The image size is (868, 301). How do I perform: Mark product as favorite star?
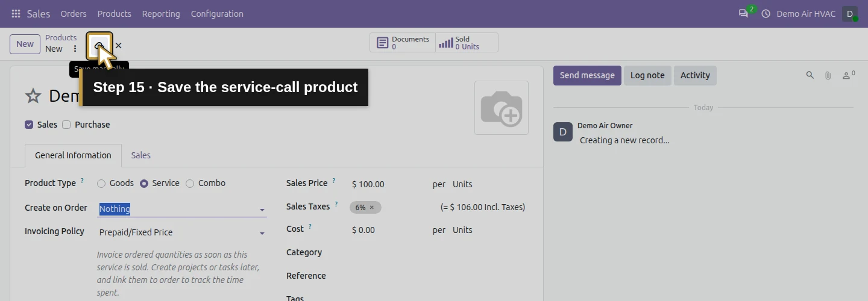click(33, 96)
